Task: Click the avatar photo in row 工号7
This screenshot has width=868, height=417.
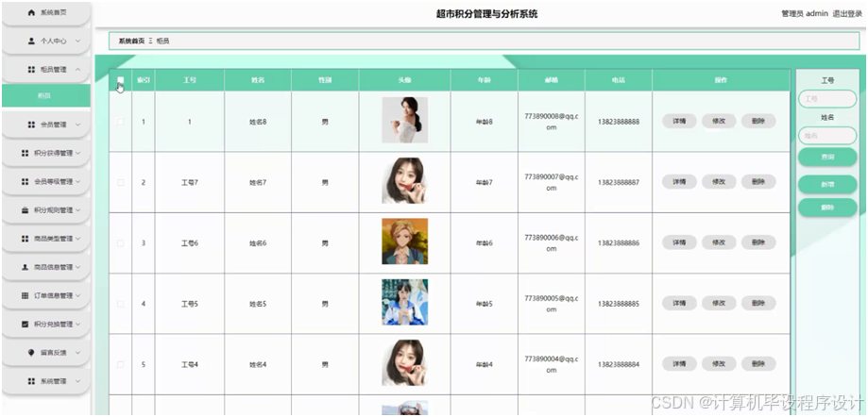Action: coord(404,181)
